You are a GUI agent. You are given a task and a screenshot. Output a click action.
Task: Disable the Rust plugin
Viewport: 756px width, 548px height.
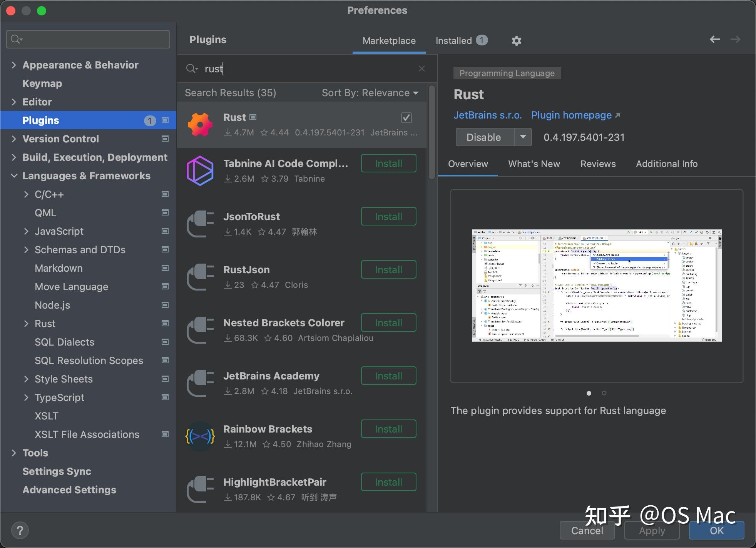click(485, 137)
